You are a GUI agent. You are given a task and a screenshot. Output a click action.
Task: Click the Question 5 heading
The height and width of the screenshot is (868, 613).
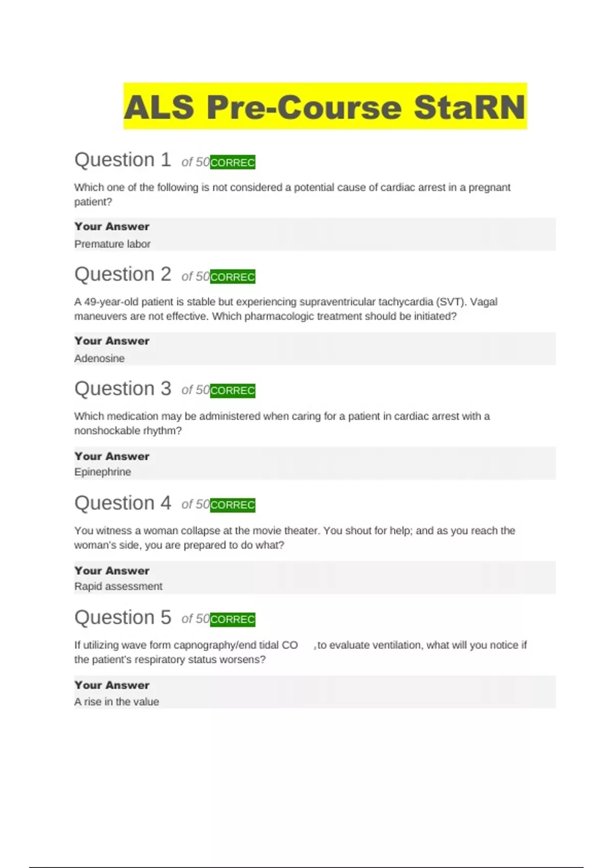pos(123,617)
